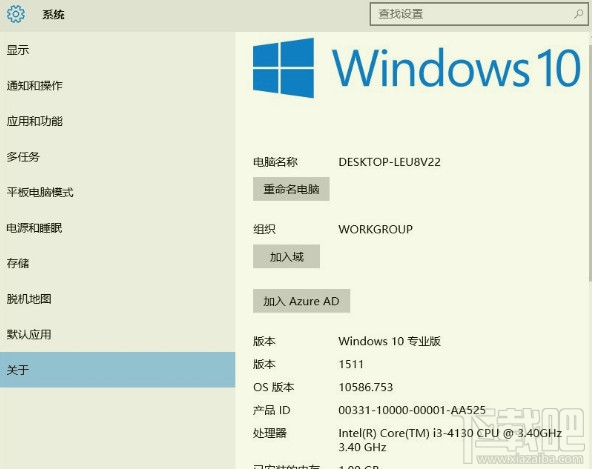The width and height of the screenshot is (592, 469).
Task: Open the 存储 settings page
Action: tap(117, 263)
